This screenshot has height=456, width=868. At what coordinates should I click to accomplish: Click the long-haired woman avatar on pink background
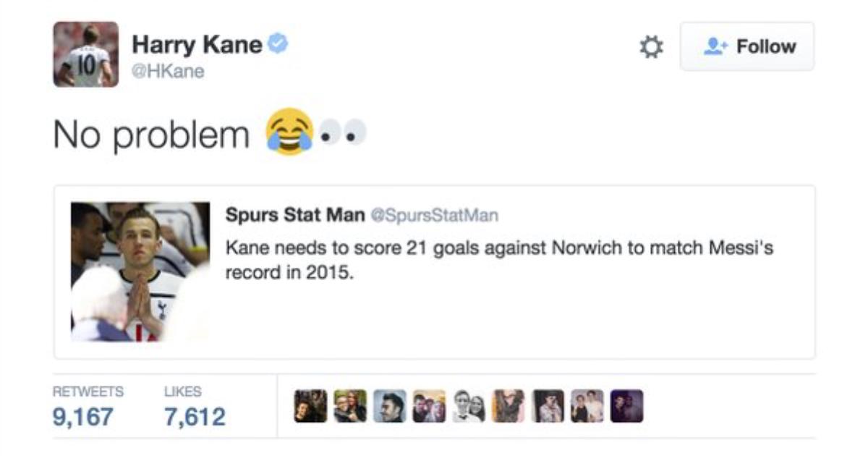tap(508, 407)
